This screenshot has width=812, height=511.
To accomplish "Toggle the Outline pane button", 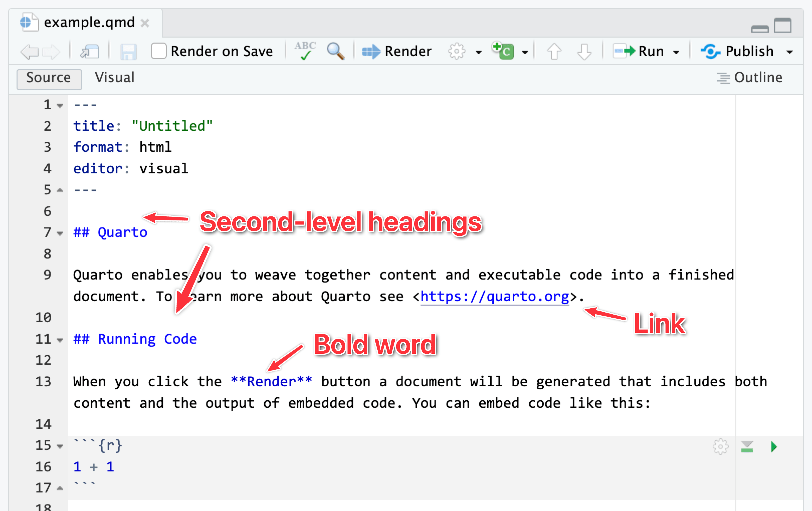I will click(x=749, y=77).
